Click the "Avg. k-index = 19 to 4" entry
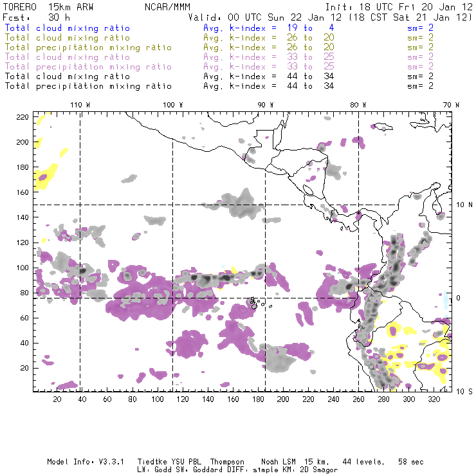The height and width of the screenshot is (476, 476). [269, 28]
